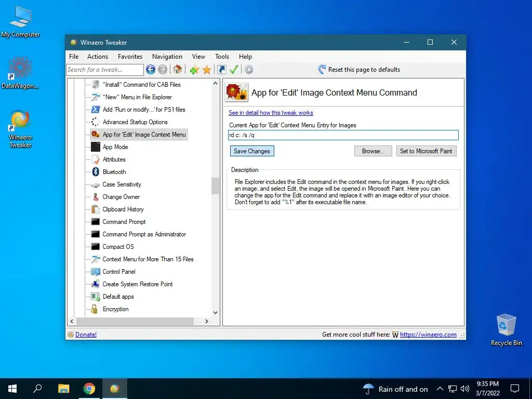The height and width of the screenshot is (399, 532).
Task: Click the Control Panel icon in tree
Action: (x=96, y=272)
